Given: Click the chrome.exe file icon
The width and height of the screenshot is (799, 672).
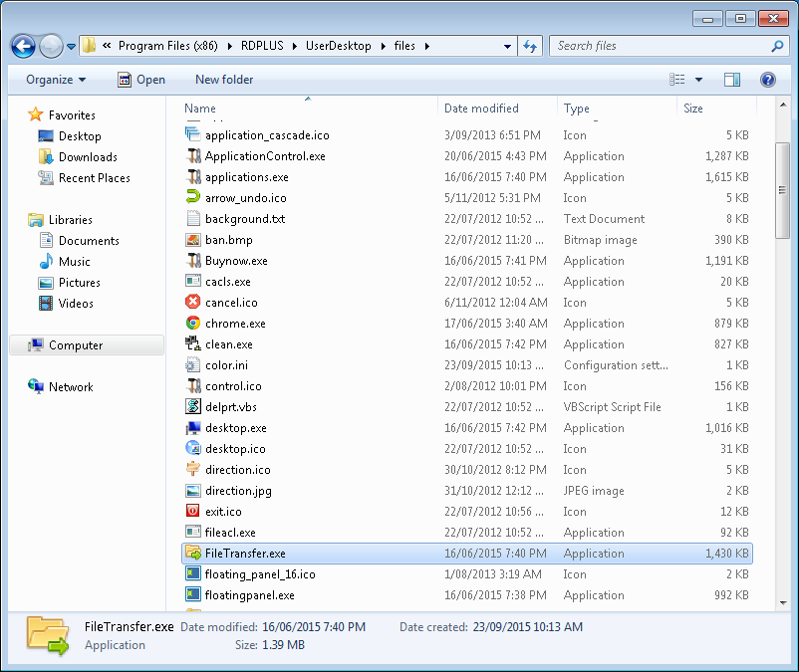Looking at the screenshot, I should coord(193,324).
